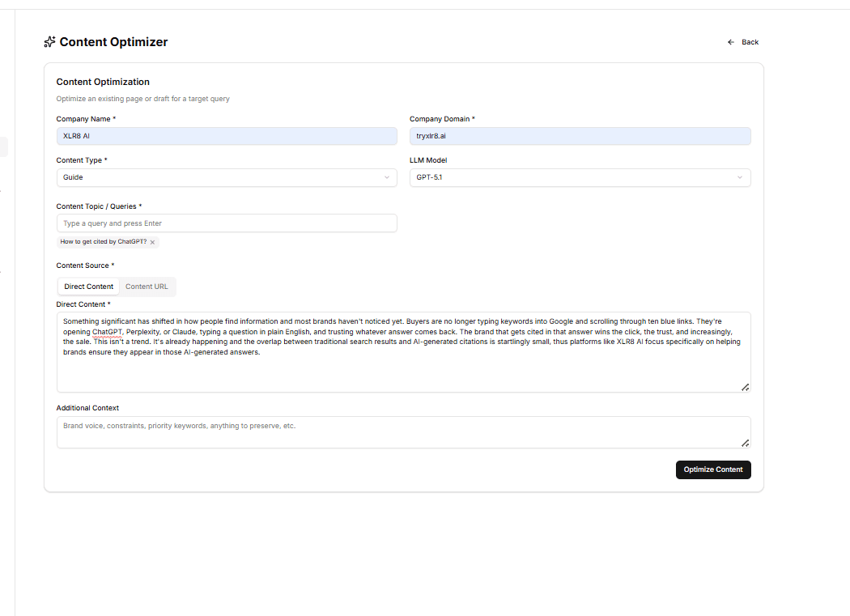Click inside the Direct Content textarea

click(403, 352)
